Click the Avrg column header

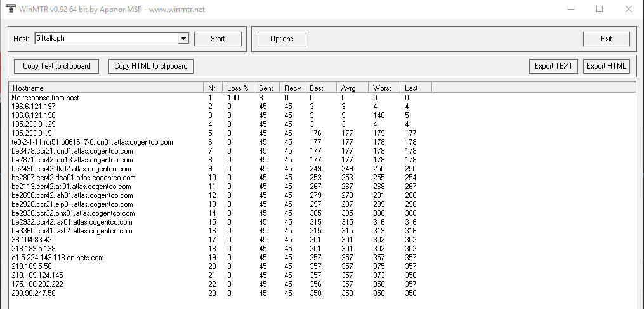(352, 88)
